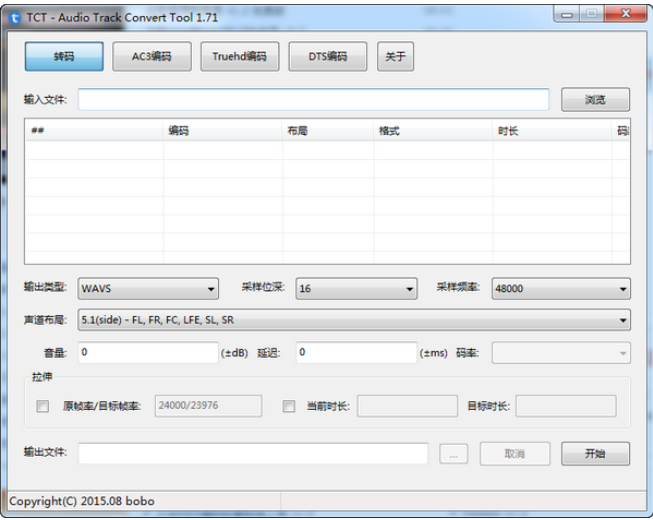Click the 输出文件 output path field
The image size is (653, 520).
tap(253, 453)
